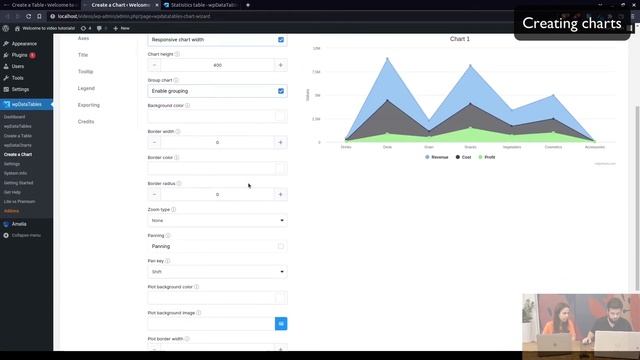Open 'System info' submenu link
Viewport: 640px width, 360px height.
point(15,173)
